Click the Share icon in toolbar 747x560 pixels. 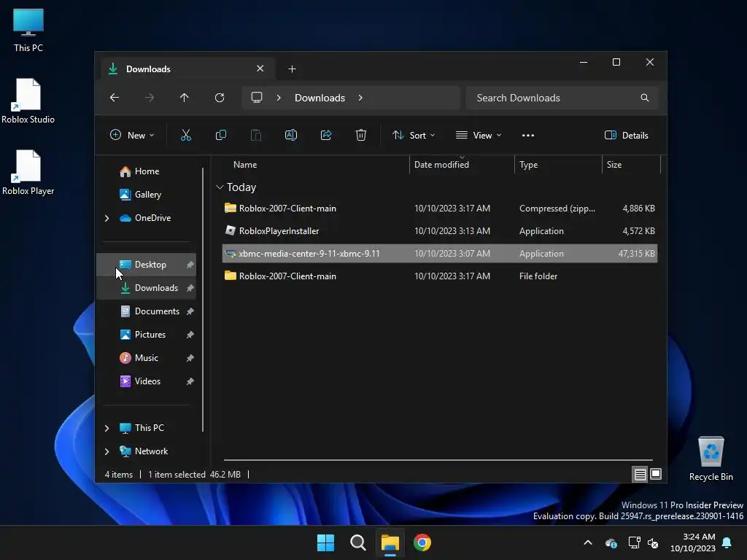tap(326, 135)
